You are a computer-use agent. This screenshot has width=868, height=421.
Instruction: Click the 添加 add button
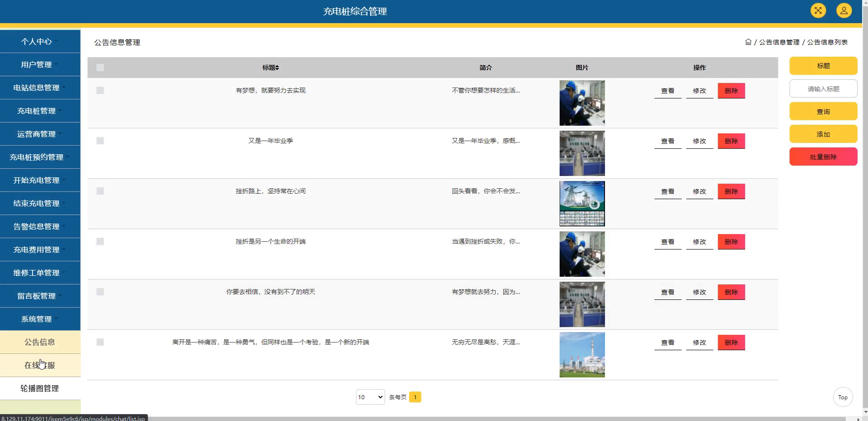click(823, 134)
